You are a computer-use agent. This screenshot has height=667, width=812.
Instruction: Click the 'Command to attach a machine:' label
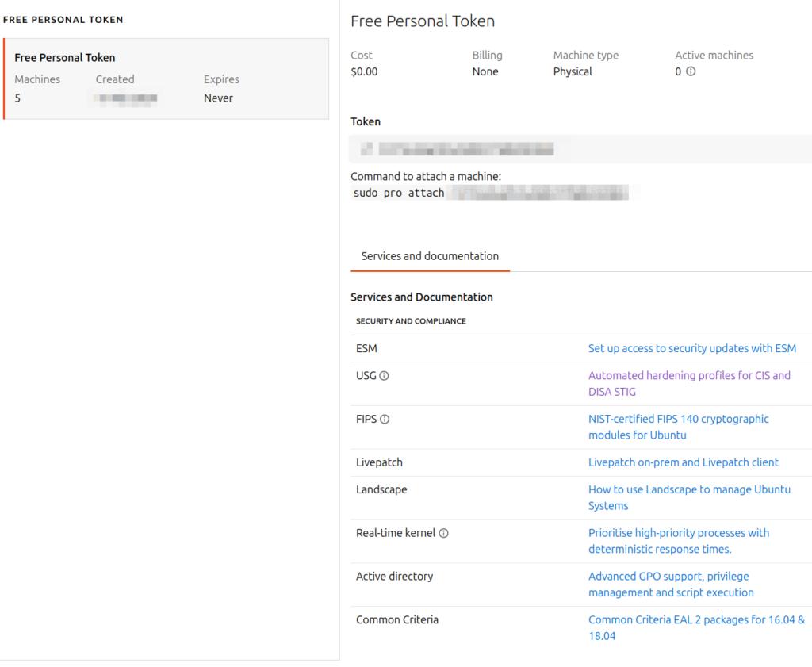(x=426, y=177)
